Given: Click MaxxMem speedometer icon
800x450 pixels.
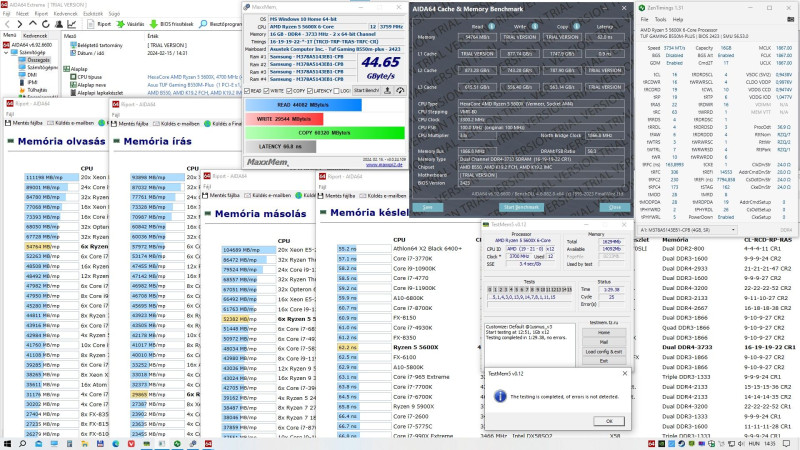Looking at the screenshot, I should click(400, 90).
